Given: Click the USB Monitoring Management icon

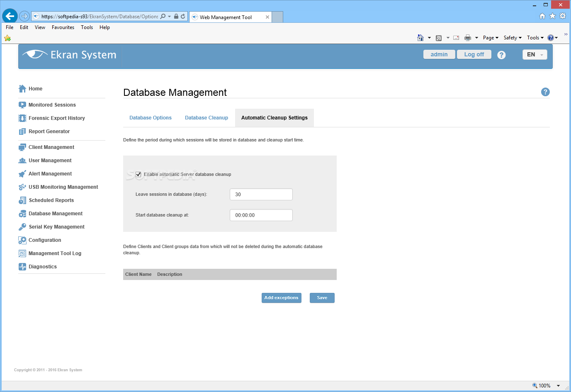Looking at the screenshot, I should click(x=22, y=187).
